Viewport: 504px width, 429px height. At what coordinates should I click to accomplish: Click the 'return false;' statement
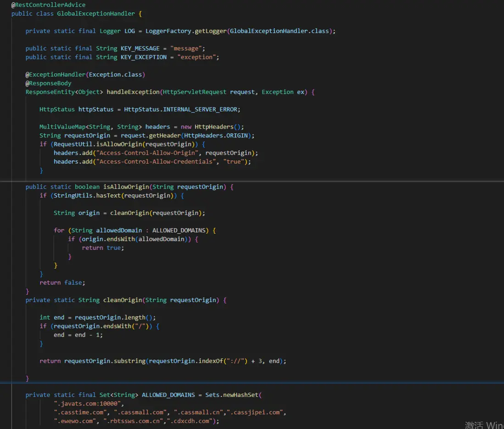pyautogui.click(x=62, y=282)
